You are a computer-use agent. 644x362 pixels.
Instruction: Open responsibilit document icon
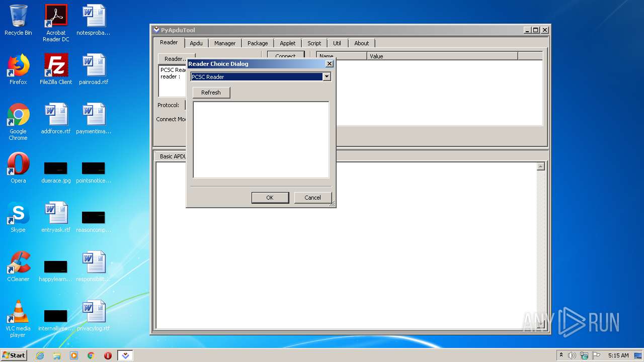coord(94,266)
